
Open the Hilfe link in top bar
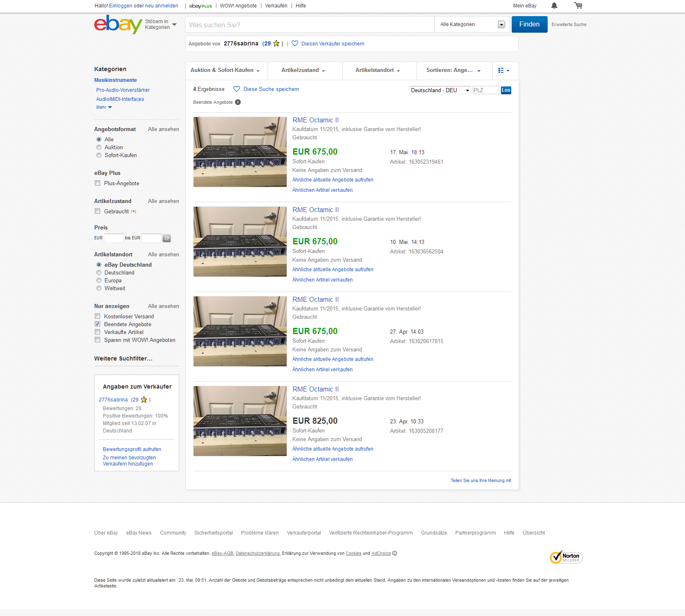coord(301,6)
